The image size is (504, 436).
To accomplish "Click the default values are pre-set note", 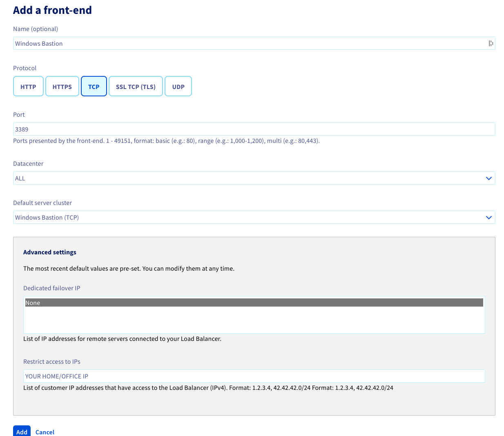I will click(129, 269).
